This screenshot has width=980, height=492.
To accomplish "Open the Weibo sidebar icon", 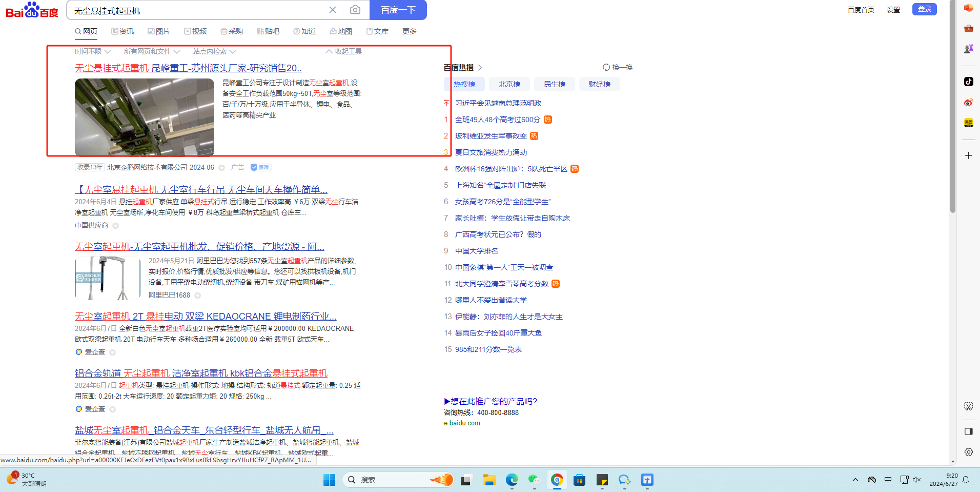I will 968,102.
